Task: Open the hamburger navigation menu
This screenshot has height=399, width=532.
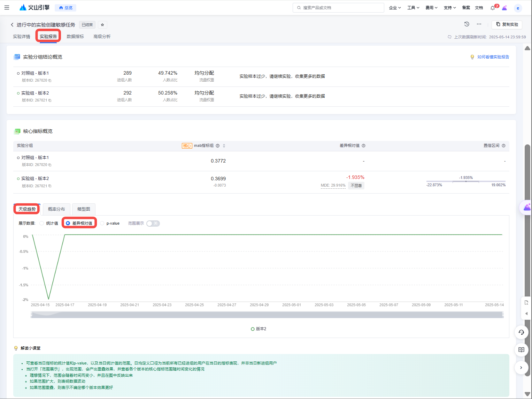Action: click(7, 7)
